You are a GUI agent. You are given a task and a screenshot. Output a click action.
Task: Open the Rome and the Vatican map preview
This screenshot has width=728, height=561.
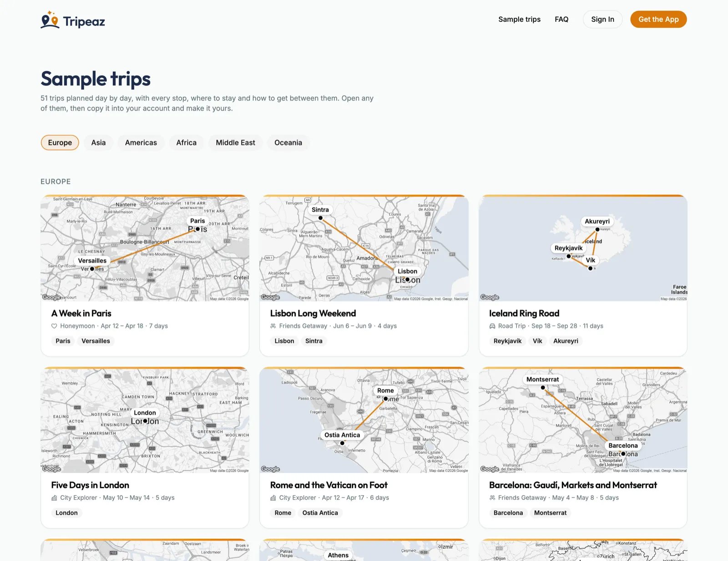point(364,420)
